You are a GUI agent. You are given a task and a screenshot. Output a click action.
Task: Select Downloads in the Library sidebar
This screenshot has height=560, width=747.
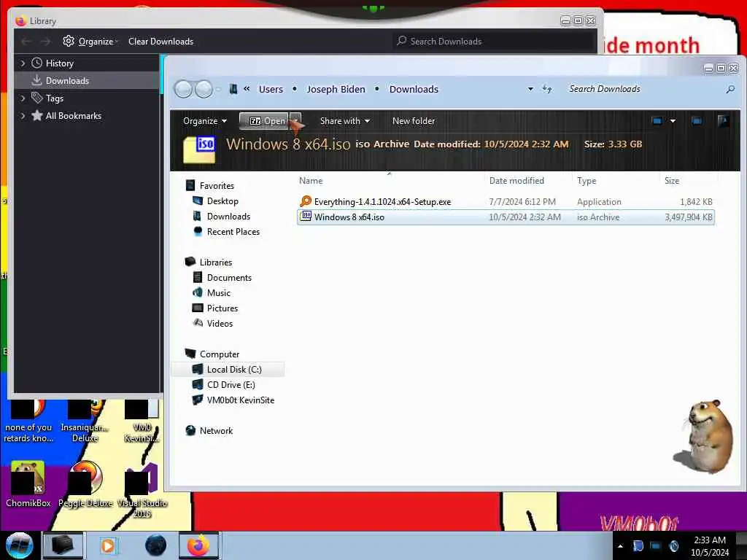pos(66,81)
